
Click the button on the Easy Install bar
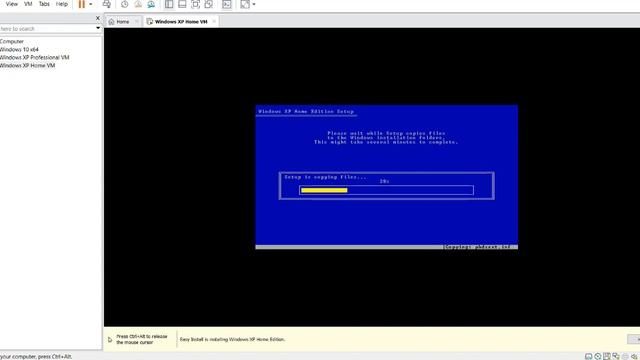[634, 339]
